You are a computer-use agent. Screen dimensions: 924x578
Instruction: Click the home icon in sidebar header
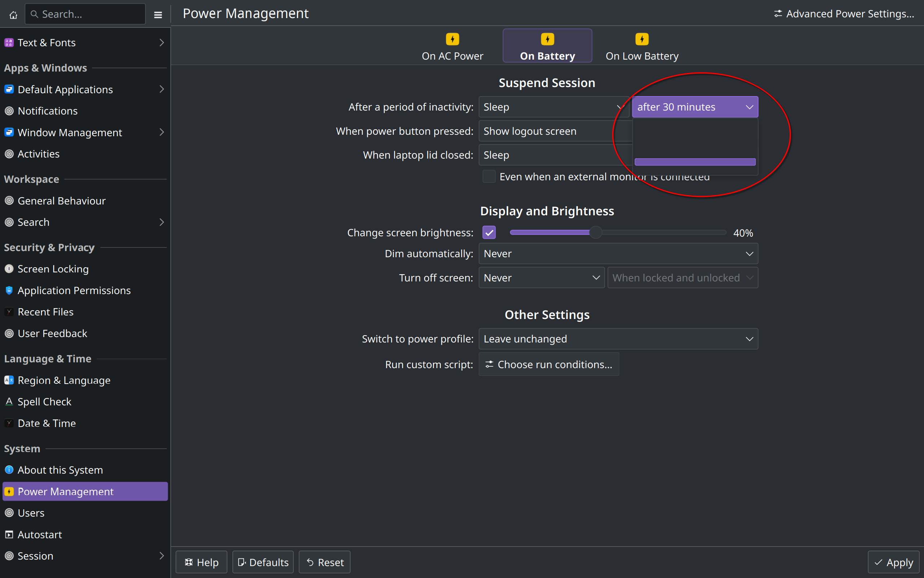tap(13, 14)
